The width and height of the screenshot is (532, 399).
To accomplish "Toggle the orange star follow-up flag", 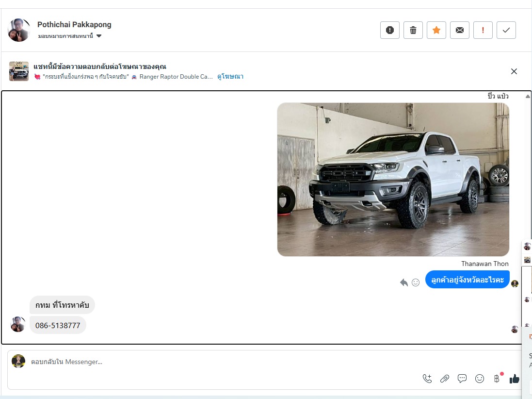I will [x=436, y=30].
